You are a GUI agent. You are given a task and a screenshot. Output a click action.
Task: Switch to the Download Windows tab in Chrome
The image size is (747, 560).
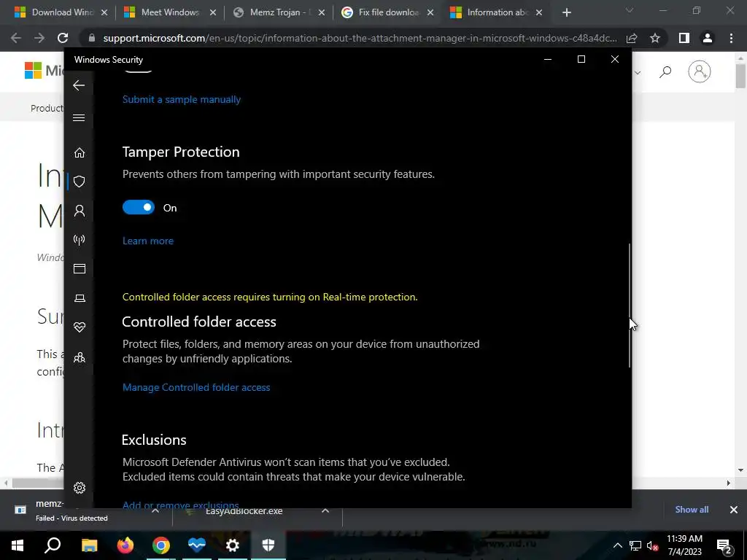point(60,12)
